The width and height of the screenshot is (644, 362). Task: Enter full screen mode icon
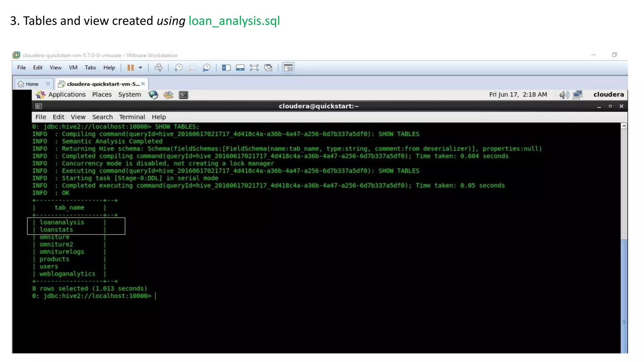pos(254,68)
